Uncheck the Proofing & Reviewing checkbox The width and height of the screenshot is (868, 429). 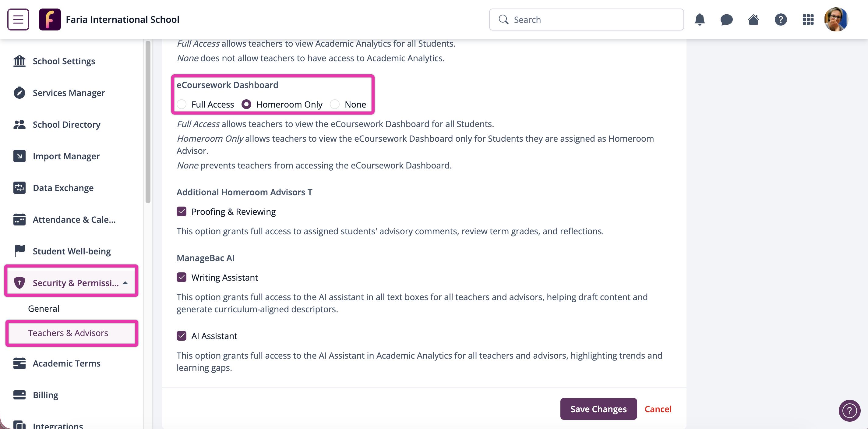click(x=182, y=212)
